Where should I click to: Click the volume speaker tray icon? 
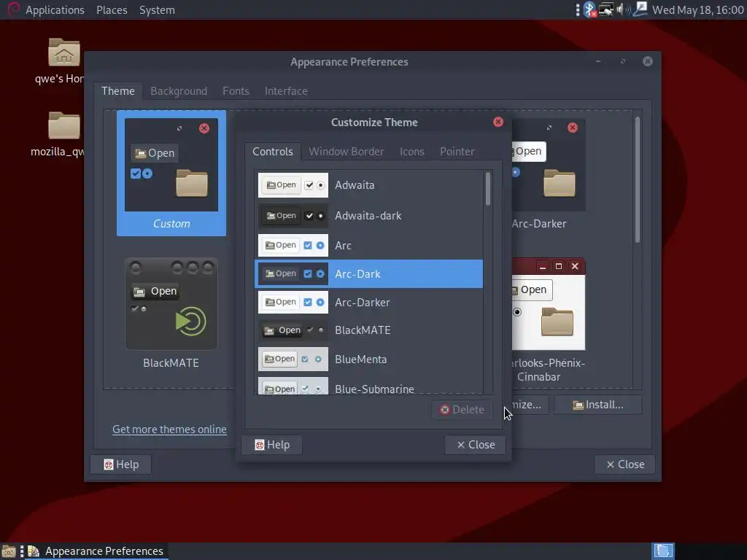coord(623,9)
